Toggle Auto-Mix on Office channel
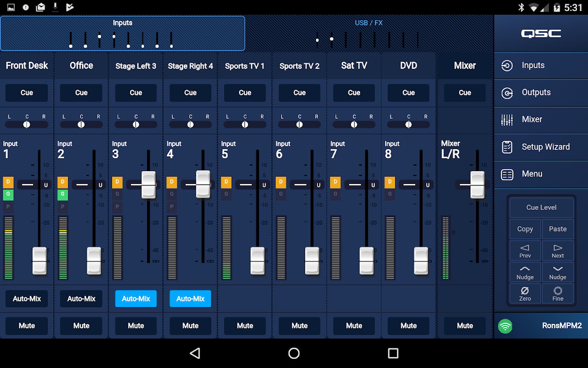The height and width of the screenshot is (368, 588). click(x=81, y=299)
